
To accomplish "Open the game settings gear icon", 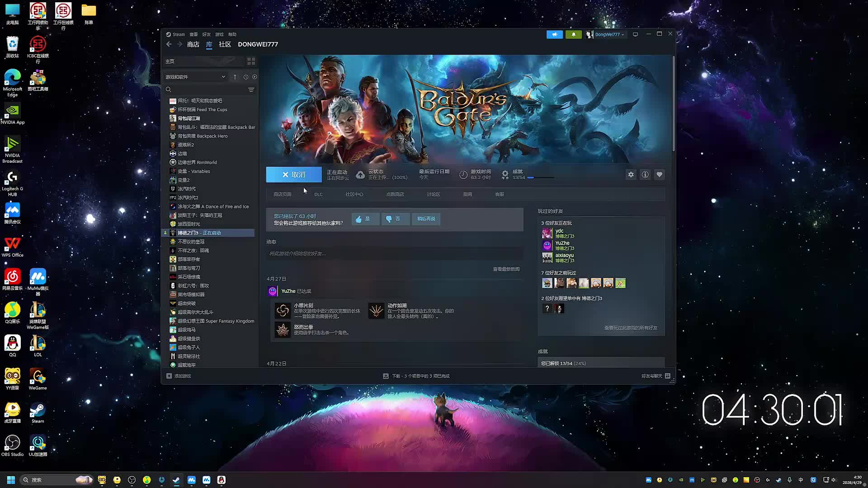I will pyautogui.click(x=631, y=174).
